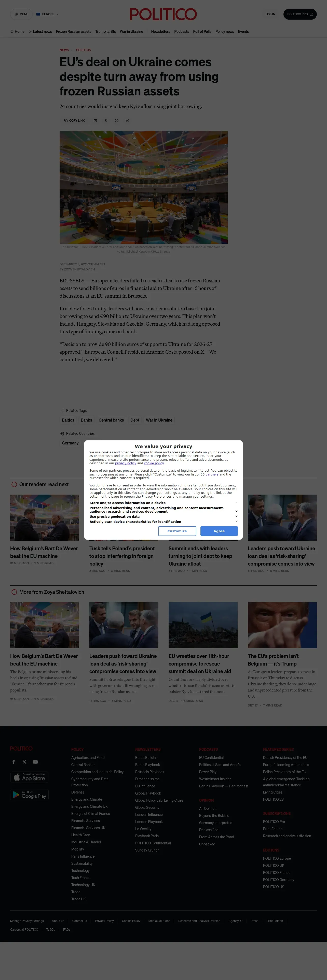This screenshot has width=327, height=980.
Task: Open the POLITICO PRO button
Action: tap(300, 14)
